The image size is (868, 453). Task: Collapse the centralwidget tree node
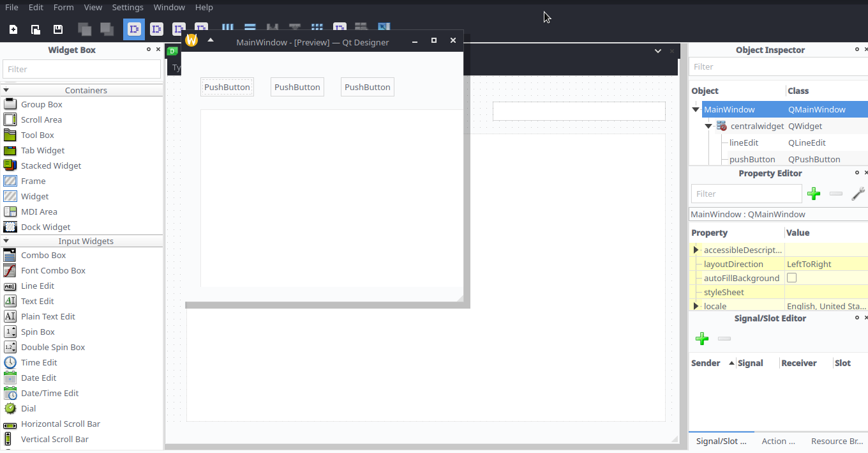click(x=708, y=126)
